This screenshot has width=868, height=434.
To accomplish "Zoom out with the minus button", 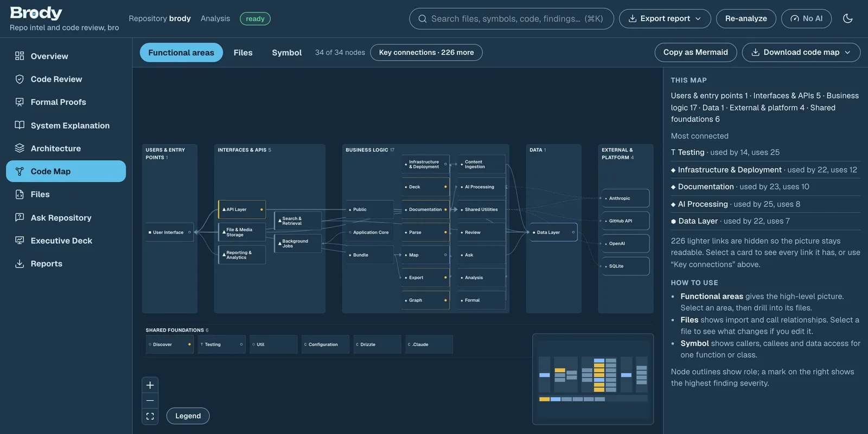I will (150, 400).
